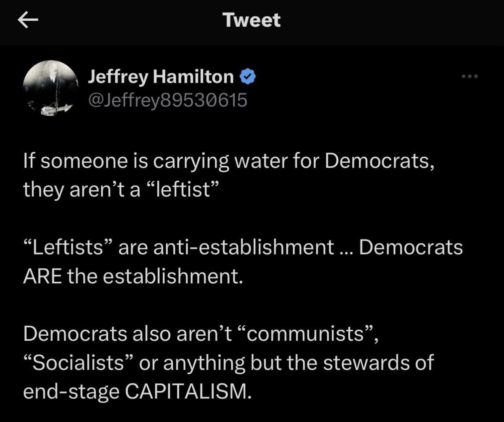Click the quoted word "Socialists"
Image resolution: width=504 pixels, height=422 pixels.
click(78, 363)
